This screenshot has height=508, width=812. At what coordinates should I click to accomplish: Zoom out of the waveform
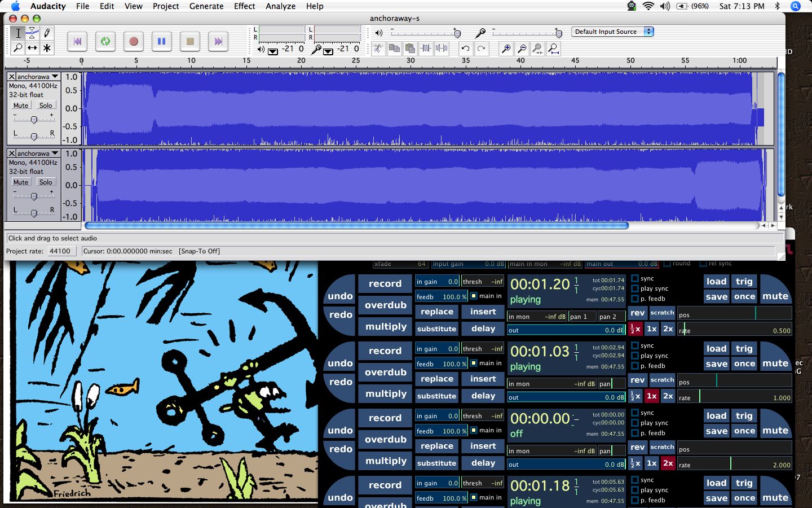coord(522,49)
